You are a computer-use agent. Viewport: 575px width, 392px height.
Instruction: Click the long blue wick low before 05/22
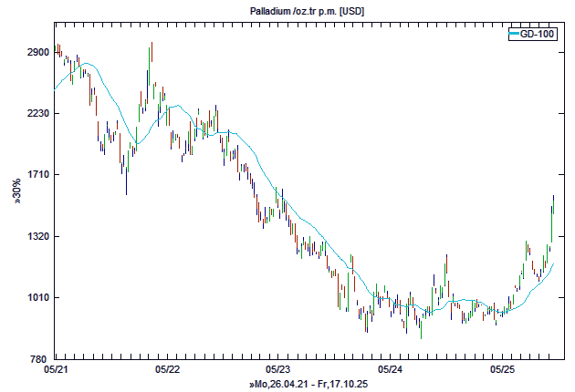click(126, 182)
